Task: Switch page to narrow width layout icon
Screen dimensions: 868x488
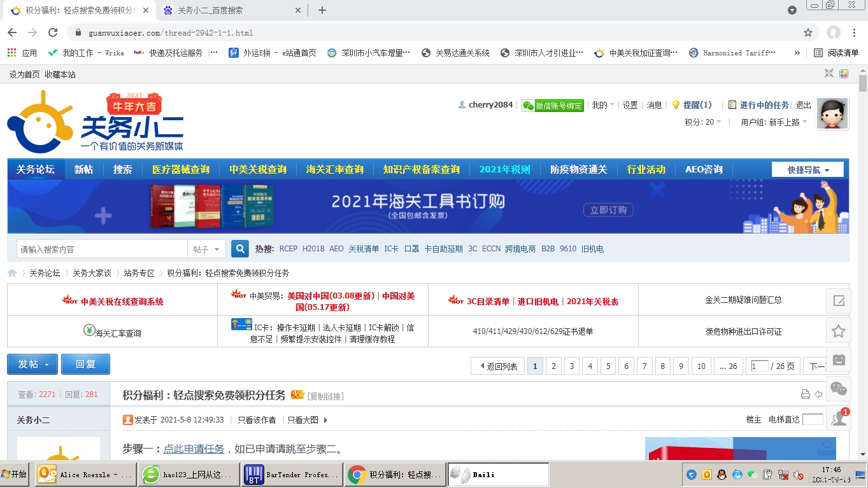Action: (x=829, y=74)
